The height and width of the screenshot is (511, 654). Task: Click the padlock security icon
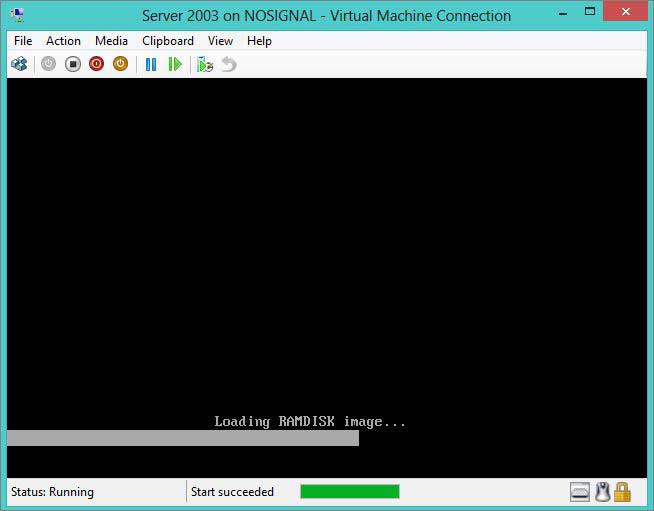click(x=622, y=492)
